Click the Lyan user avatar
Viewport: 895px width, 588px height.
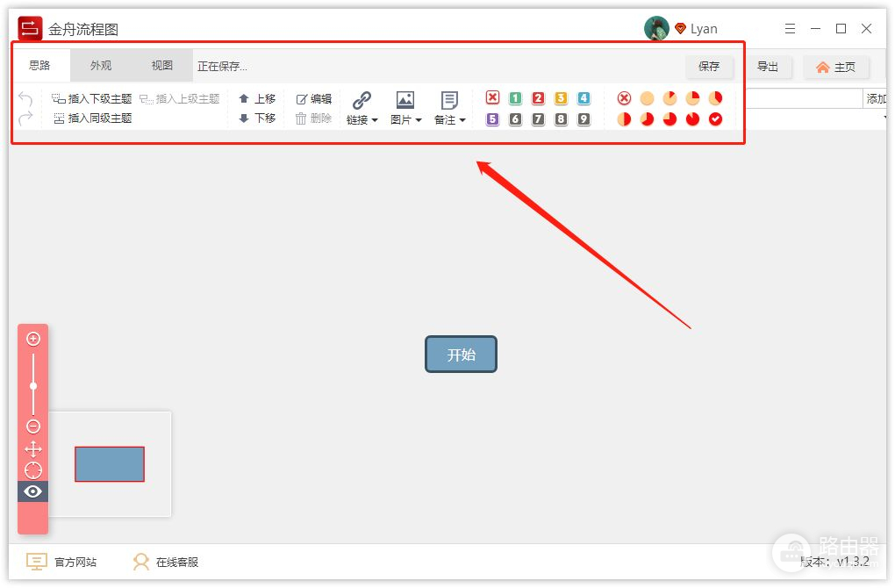656,29
